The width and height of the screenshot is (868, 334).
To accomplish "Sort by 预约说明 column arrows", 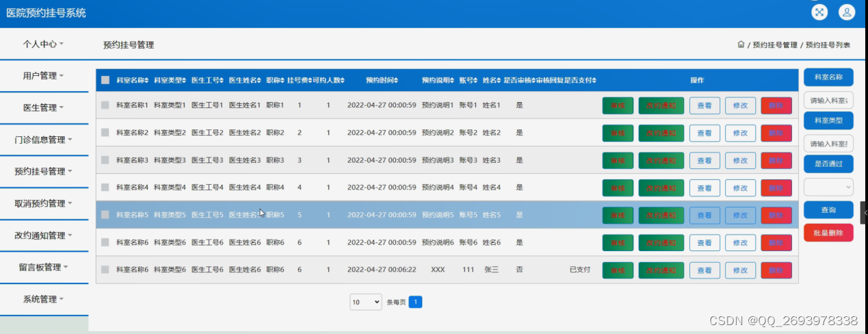I will (452, 80).
